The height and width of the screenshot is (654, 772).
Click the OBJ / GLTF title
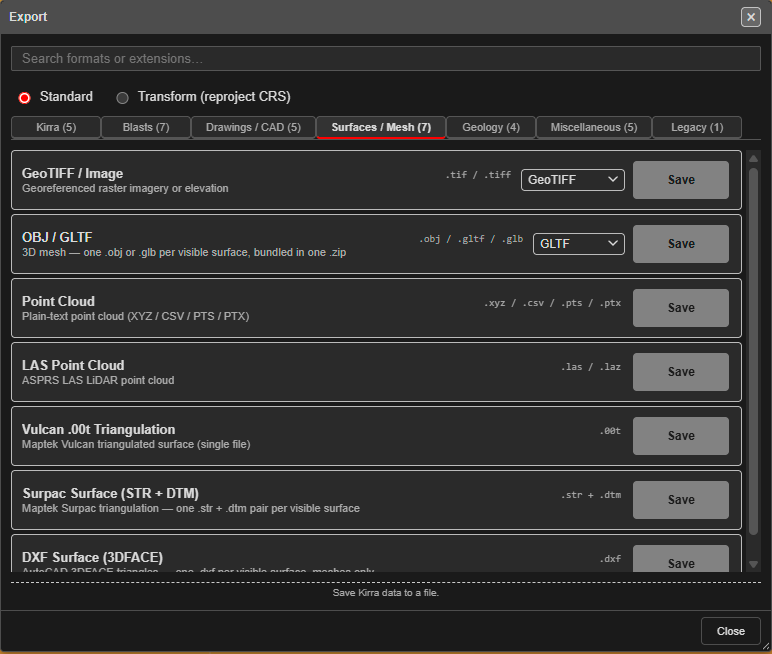click(57, 237)
